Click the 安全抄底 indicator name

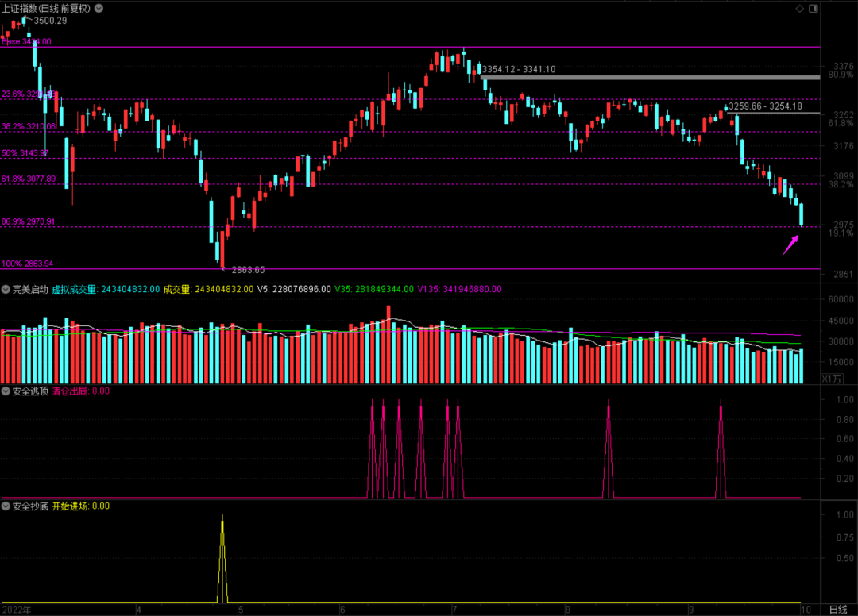pyautogui.click(x=30, y=506)
